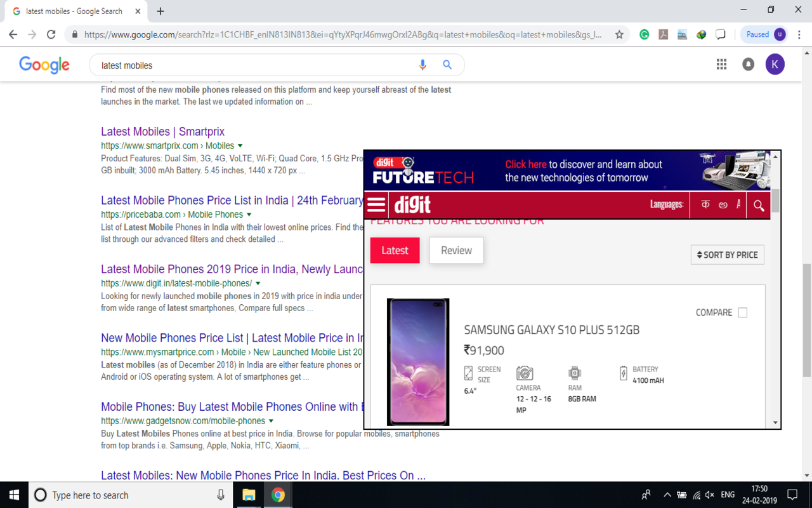The image size is (812, 508).
Task: Expand Smartprix result URL dropdown arrow
Action: pyautogui.click(x=240, y=146)
